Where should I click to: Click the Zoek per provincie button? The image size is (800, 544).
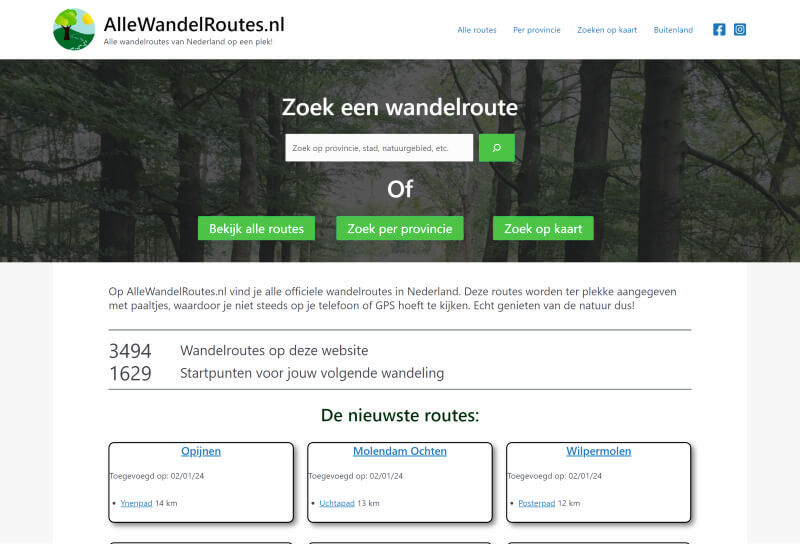coord(399,228)
